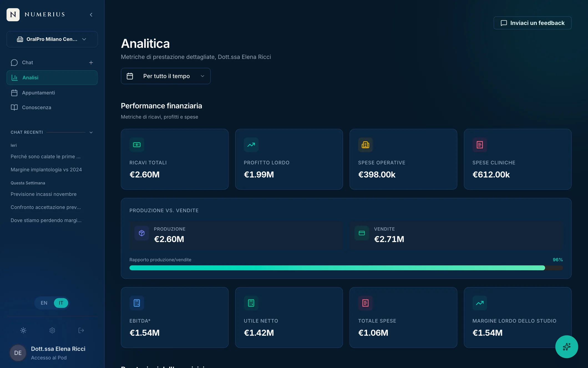Open chat Confronto accettazione prev...
This screenshot has height=368, width=588.
coord(46,207)
